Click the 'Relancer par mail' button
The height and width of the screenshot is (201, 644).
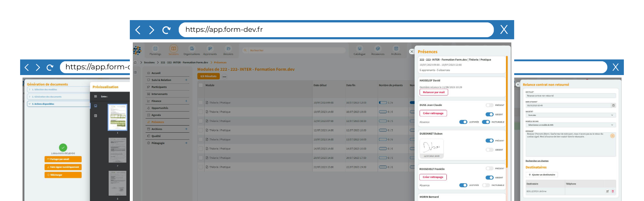pyautogui.click(x=434, y=92)
